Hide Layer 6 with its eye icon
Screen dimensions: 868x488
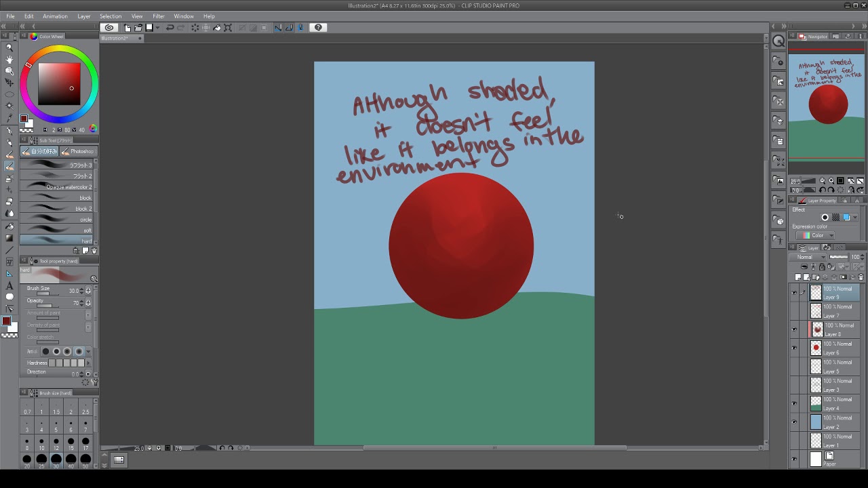794,348
